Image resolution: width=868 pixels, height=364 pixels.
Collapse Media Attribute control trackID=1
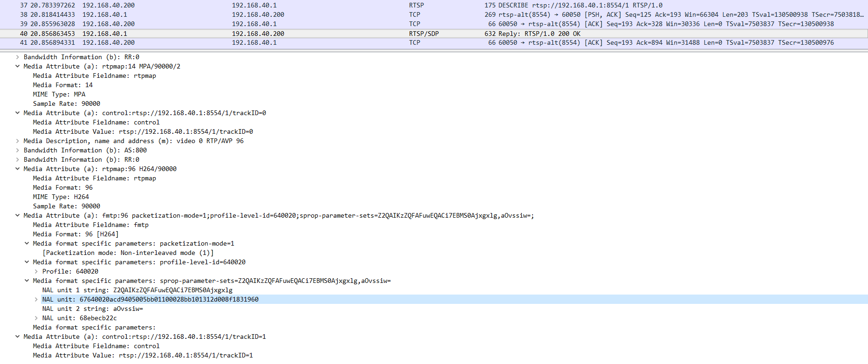coord(17,337)
